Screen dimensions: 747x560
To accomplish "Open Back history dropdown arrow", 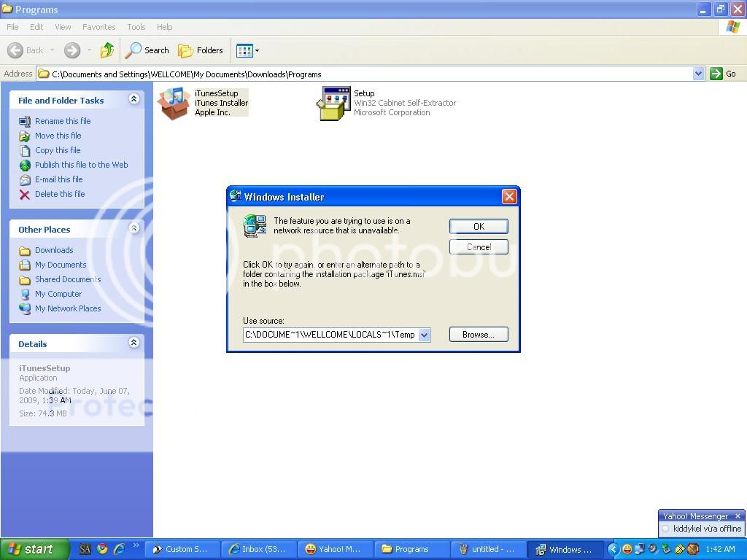I will point(52,50).
